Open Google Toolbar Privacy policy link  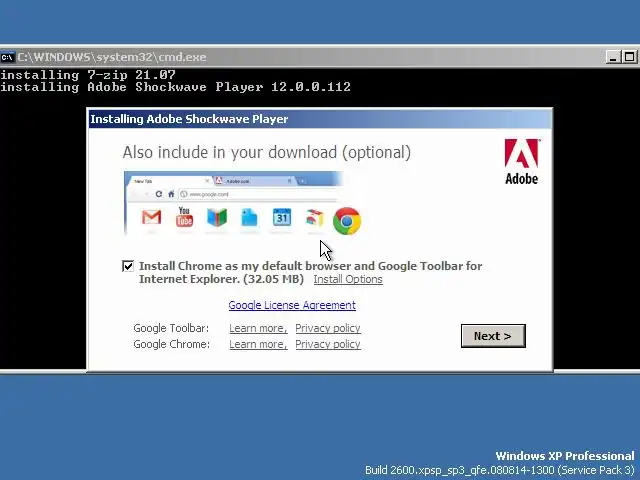pos(328,328)
